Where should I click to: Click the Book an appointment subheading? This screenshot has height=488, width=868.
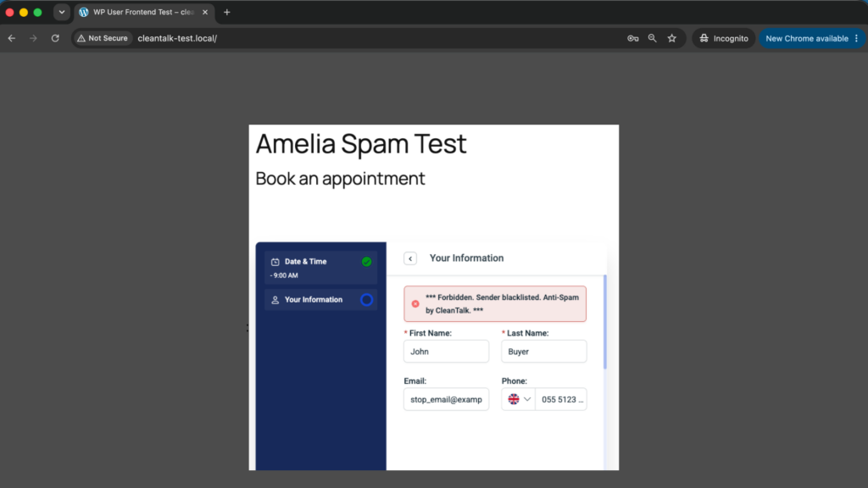340,179
